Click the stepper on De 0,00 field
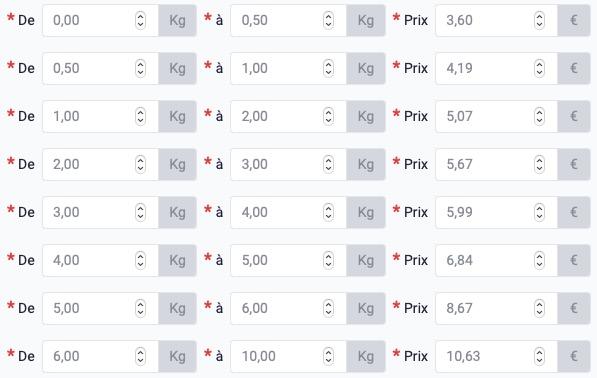Image resolution: width=597 pixels, height=378 pixels. coord(140,20)
